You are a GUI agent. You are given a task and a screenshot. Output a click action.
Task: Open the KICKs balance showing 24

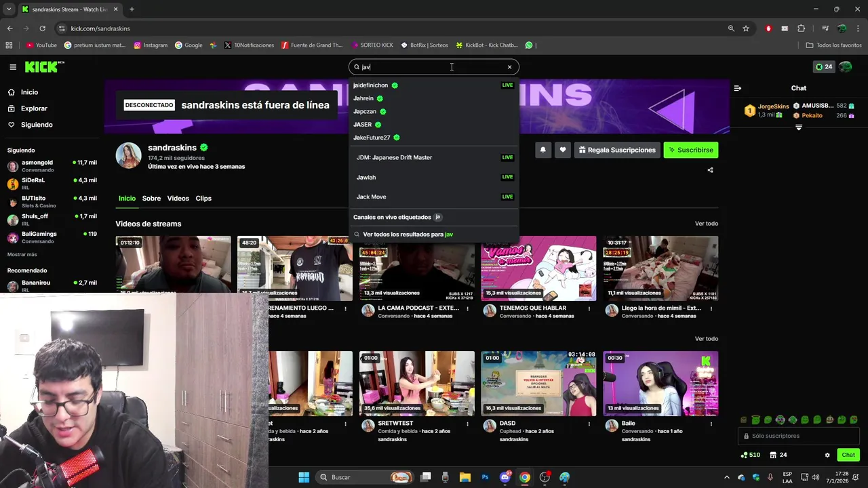(824, 67)
